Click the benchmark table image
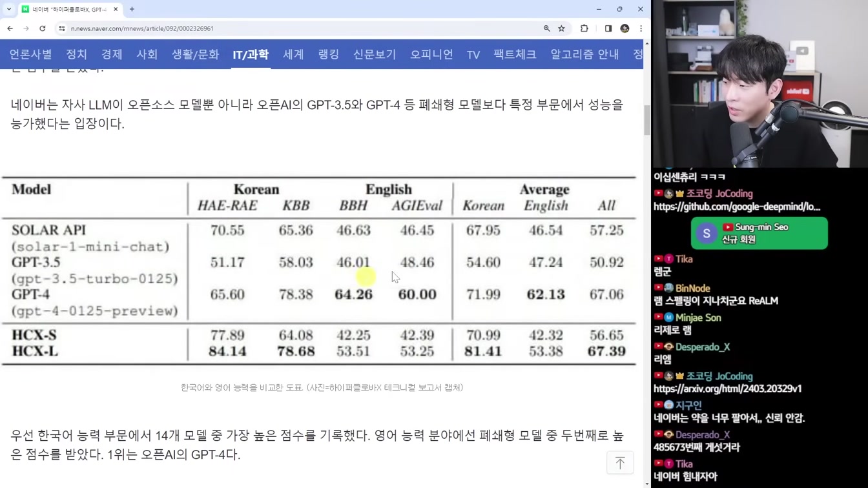Screen dimensions: 868x488 pos(319,270)
